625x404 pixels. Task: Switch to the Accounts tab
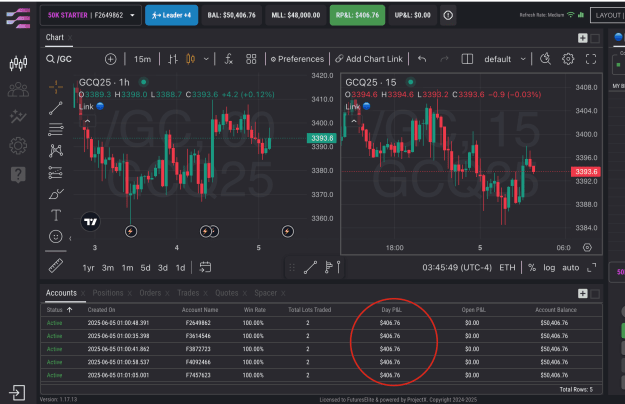61,293
